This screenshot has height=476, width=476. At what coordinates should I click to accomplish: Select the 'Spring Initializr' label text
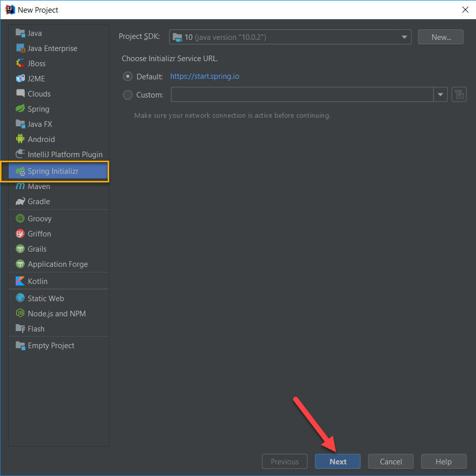(53, 171)
